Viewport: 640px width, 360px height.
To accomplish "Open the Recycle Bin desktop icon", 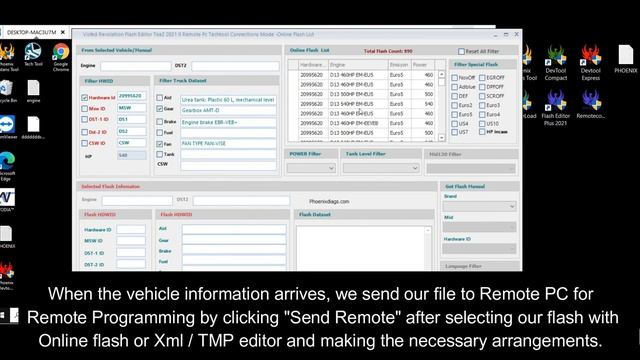I will tap(7, 91).
